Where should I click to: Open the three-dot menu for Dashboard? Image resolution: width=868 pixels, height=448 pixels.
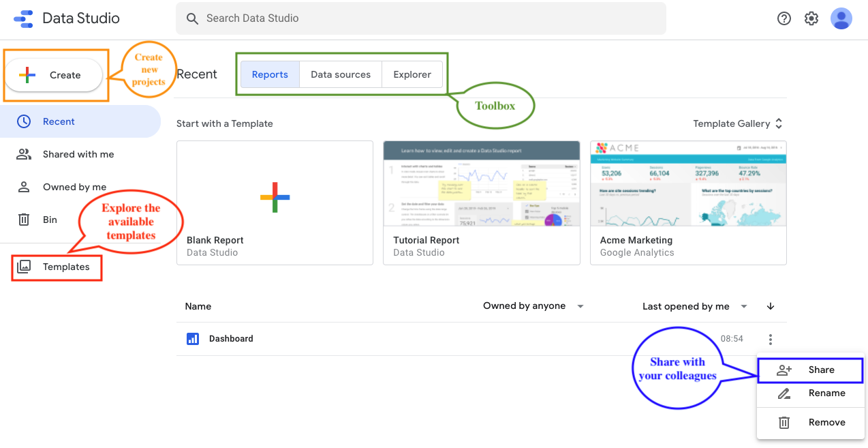770,339
